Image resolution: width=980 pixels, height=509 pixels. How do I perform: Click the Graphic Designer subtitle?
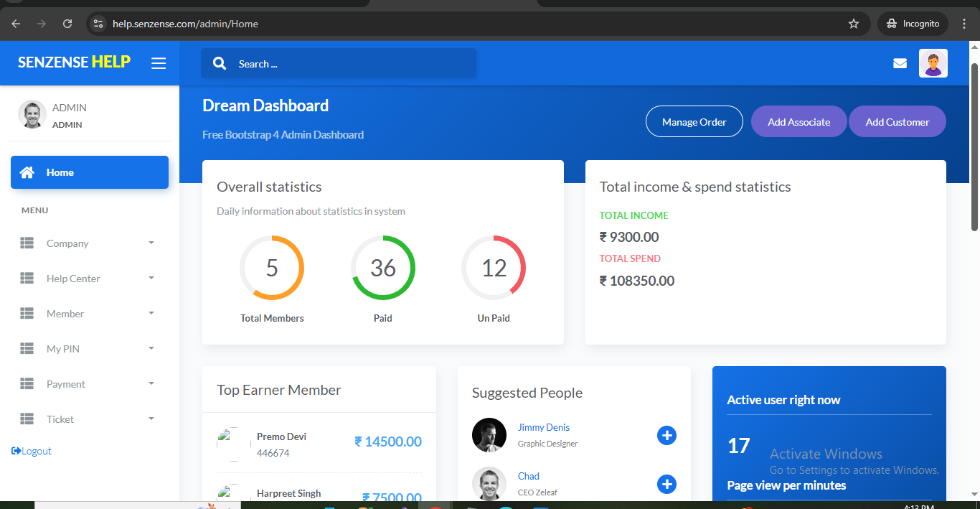click(x=547, y=444)
